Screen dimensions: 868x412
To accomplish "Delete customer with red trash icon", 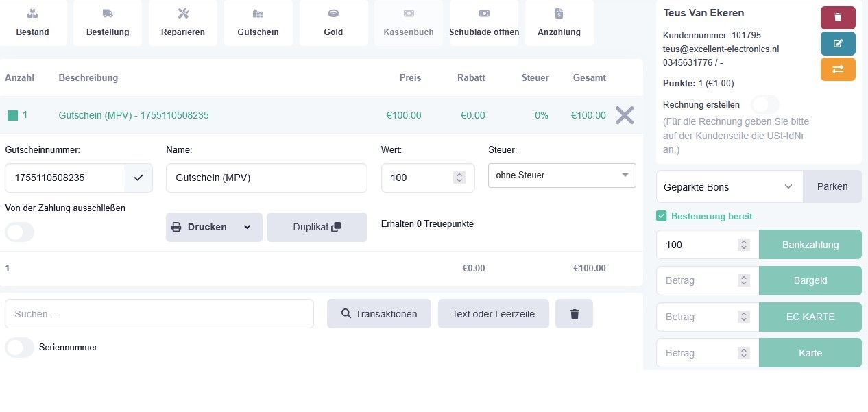I will point(838,17).
